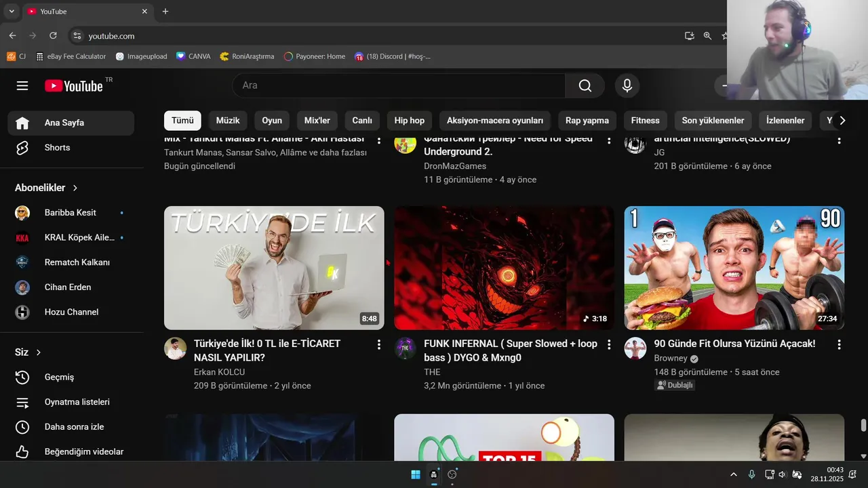Open Geçmiş history in the sidebar
Viewport: 868px width, 488px height.
click(x=71, y=378)
